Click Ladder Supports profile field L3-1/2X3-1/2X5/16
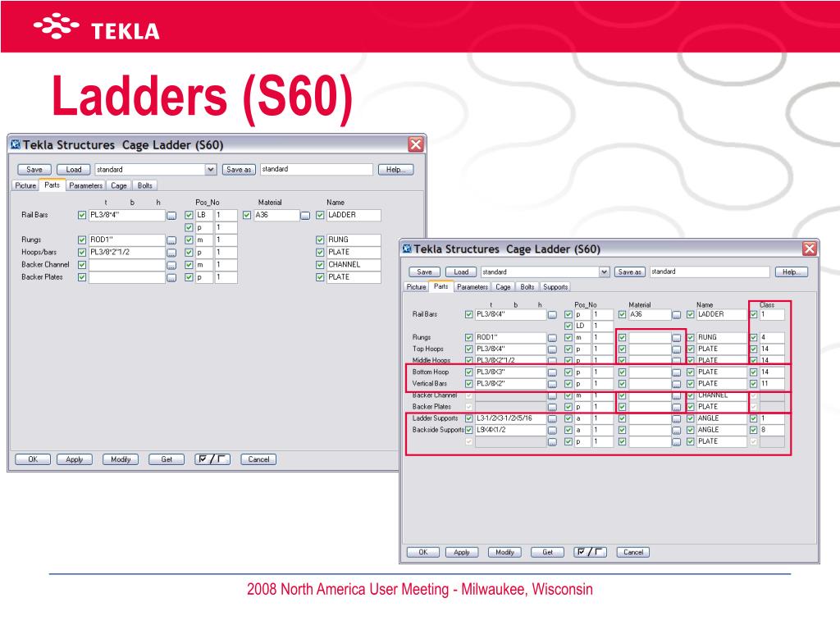The height and width of the screenshot is (630, 840). click(510, 418)
